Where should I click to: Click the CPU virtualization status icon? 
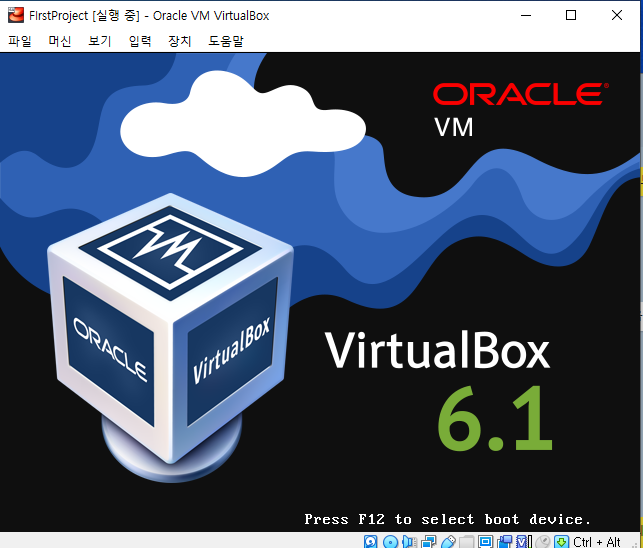524,542
